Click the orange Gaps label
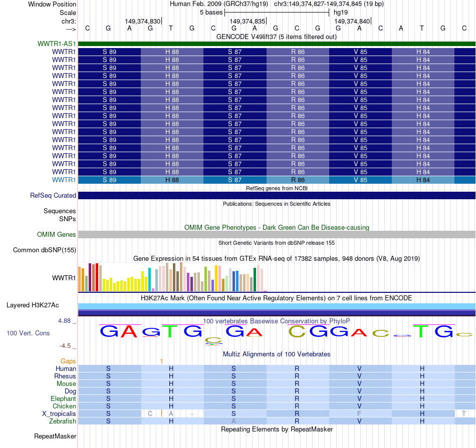 [68, 361]
